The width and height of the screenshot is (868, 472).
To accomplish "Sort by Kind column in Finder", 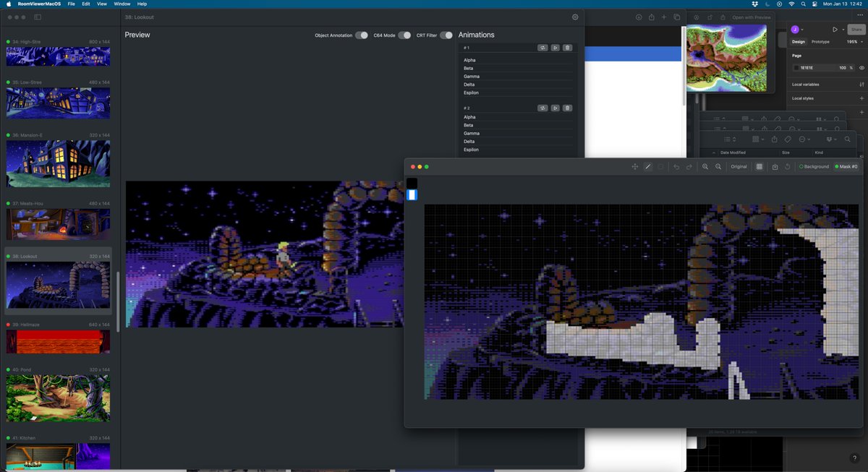I will pos(819,153).
